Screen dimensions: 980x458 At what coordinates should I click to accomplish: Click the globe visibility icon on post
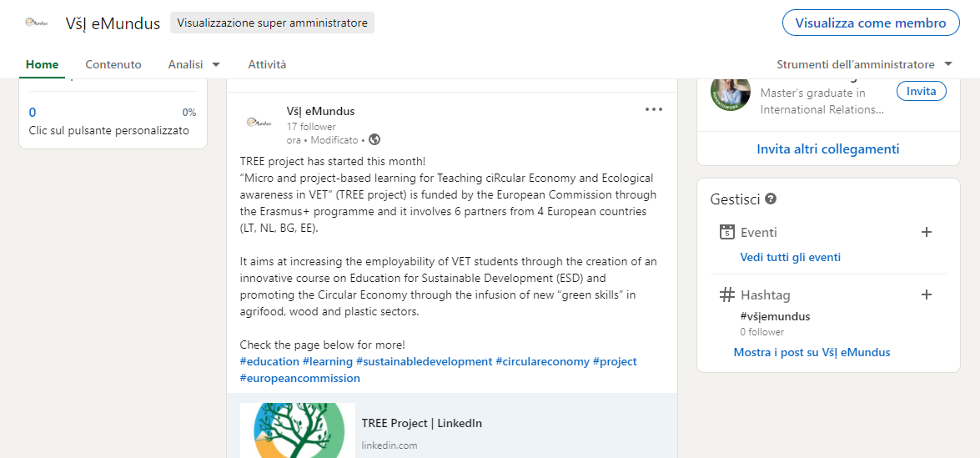[x=374, y=140]
